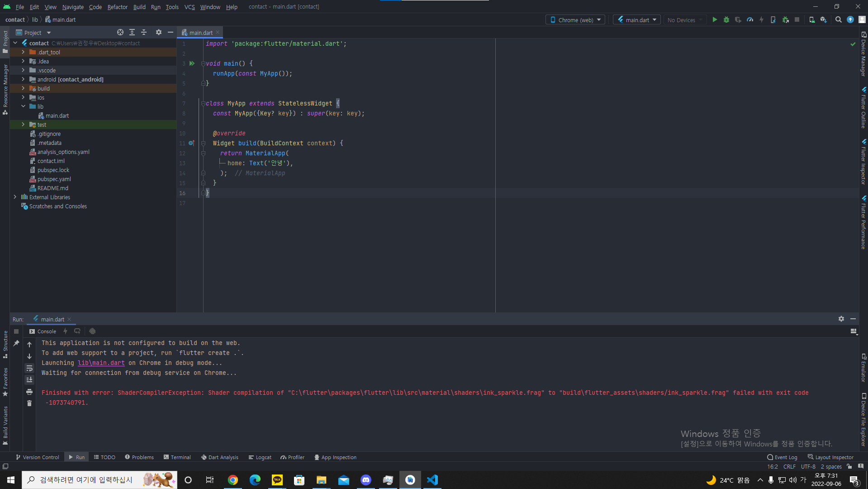This screenshot has height=489, width=868.
Task: Open pubspec.yaml in project tree
Action: click(54, 179)
